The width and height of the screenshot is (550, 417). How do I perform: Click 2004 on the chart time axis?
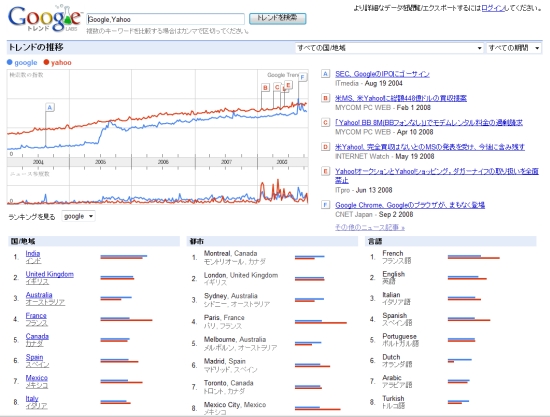point(38,162)
